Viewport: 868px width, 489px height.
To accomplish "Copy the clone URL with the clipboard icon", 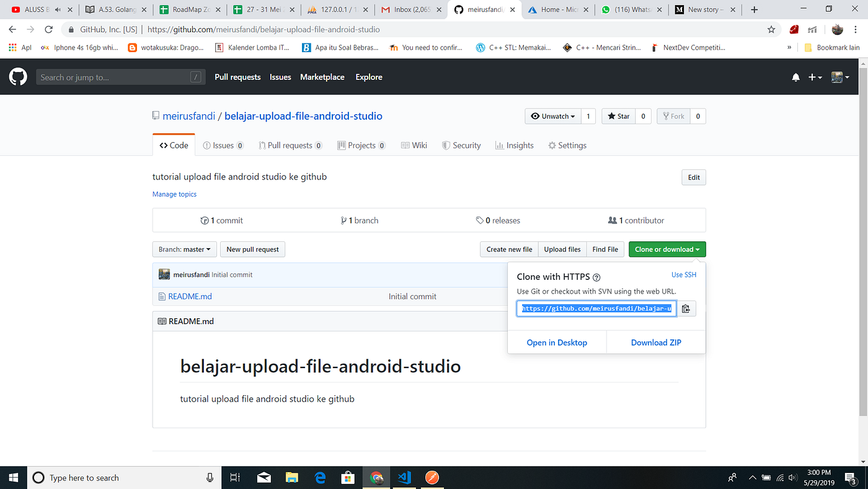I will coord(686,308).
